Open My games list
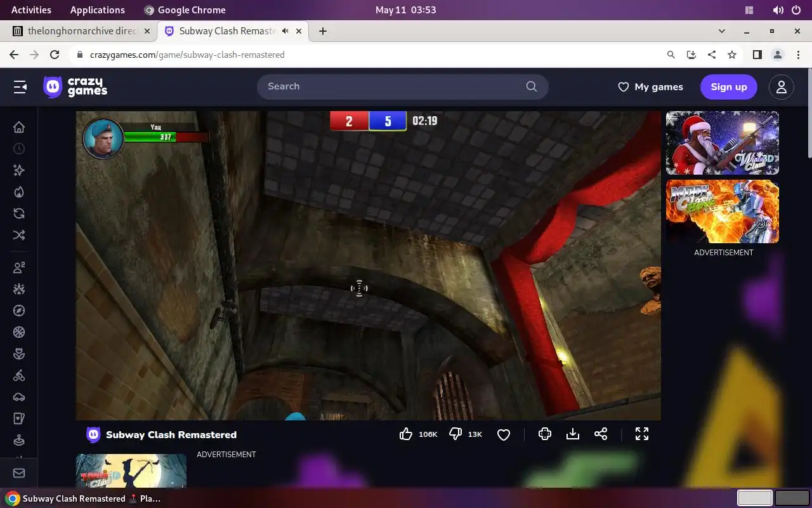Viewport: 812px width, 508px height. pyautogui.click(x=651, y=87)
